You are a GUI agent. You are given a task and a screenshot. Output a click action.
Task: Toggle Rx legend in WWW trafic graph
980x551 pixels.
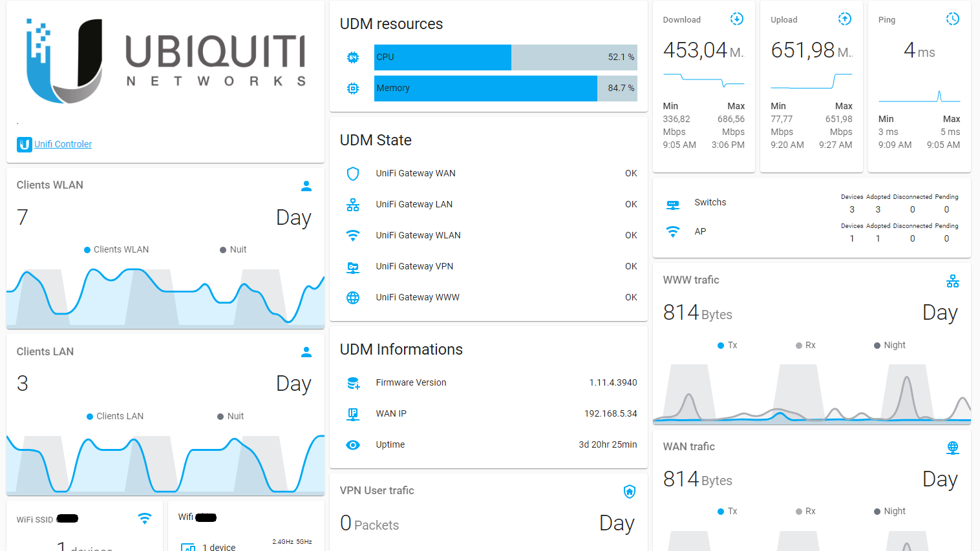[805, 345]
